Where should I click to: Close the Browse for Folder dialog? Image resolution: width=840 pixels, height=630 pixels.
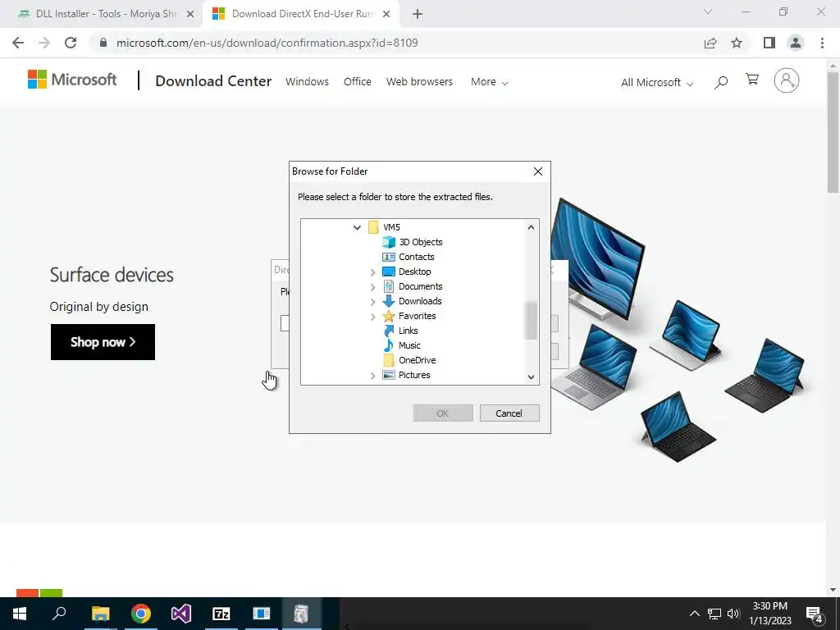pos(538,171)
